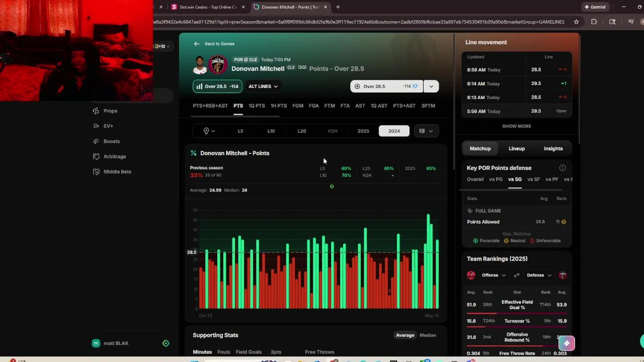Switch Supporting Stats to Average

pyautogui.click(x=405, y=335)
